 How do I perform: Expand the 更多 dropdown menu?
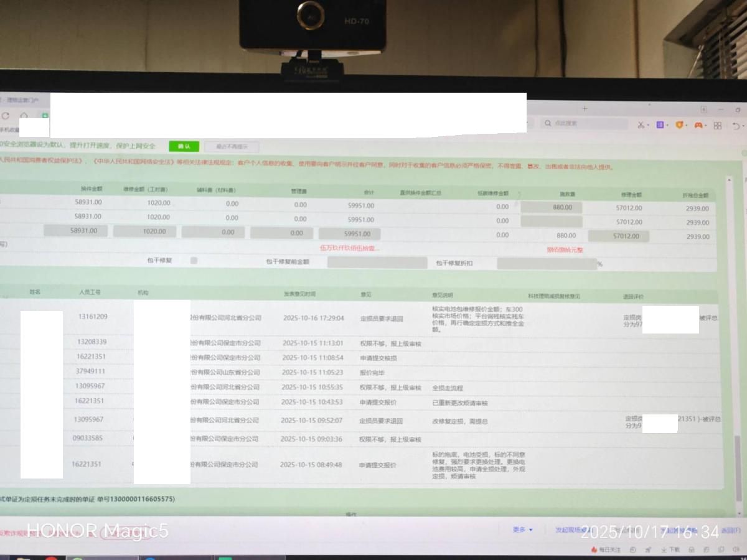coord(522,530)
